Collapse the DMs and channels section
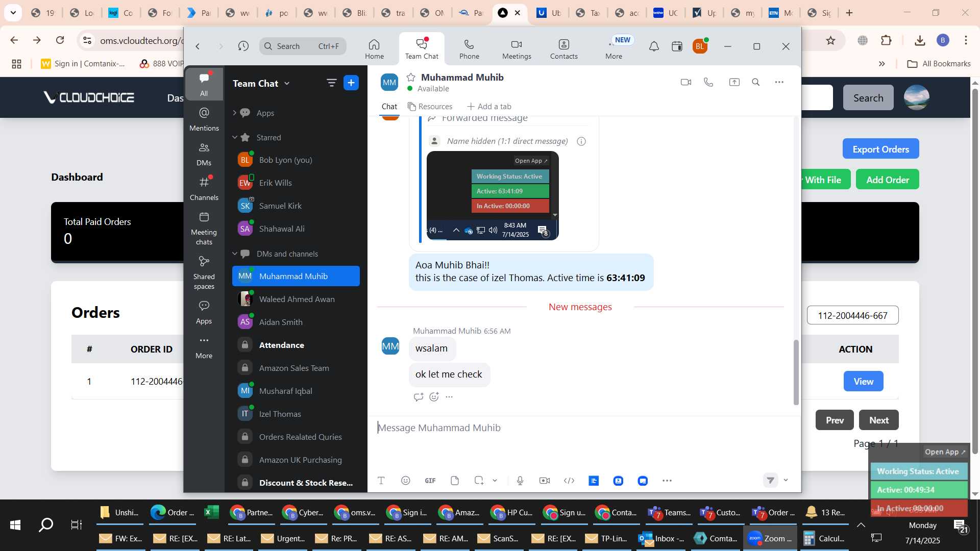Viewport: 980px width, 551px height. pyautogui.click(x=235, y=254)
